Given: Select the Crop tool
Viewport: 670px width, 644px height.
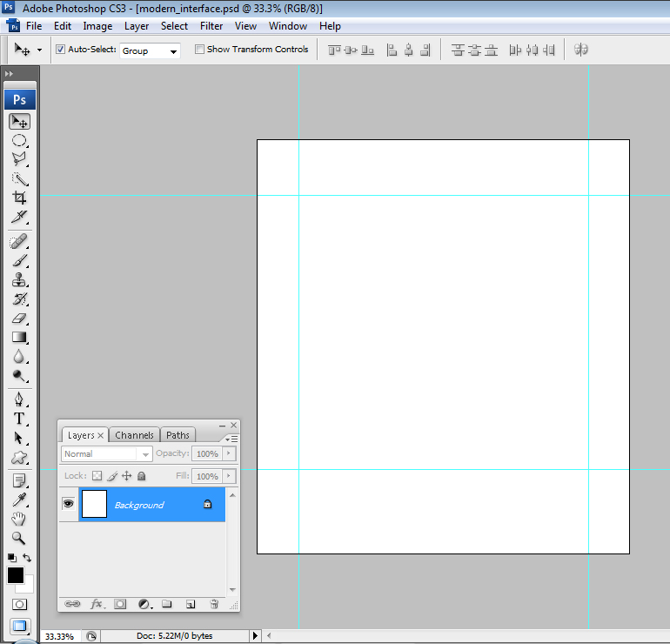Looking at the screenshot, I should tap(19, 198).
